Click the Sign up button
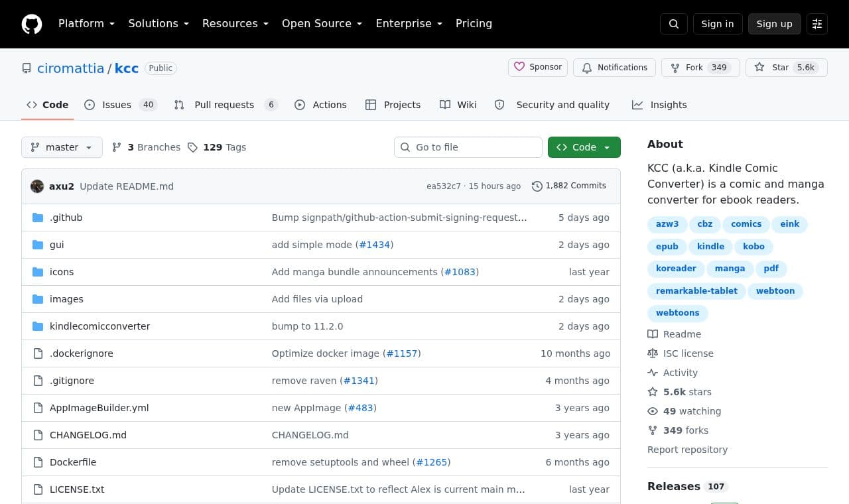849x504 pixels. coord(775,24)
